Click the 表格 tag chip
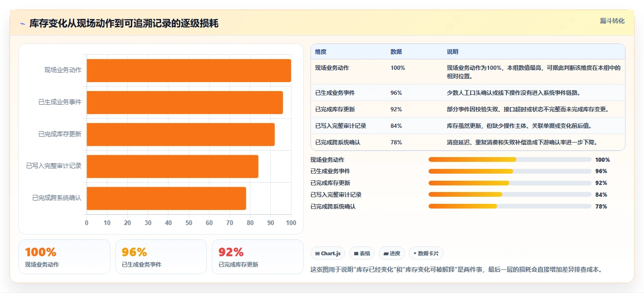This screenshot has width=644, height=293. 362,253
